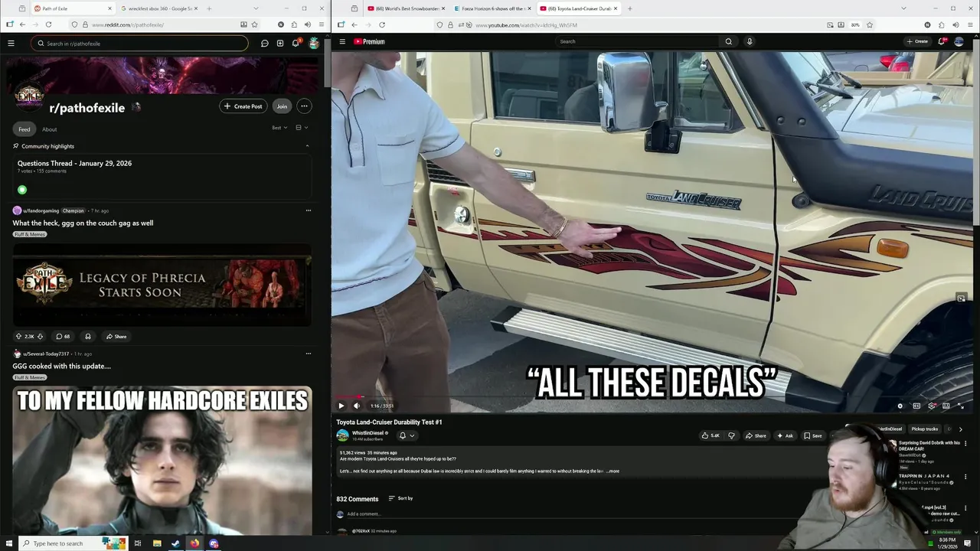Open subreddit more options ellipsis button
This screenshot has height=551, width=980.
click(x=304, y=106)
